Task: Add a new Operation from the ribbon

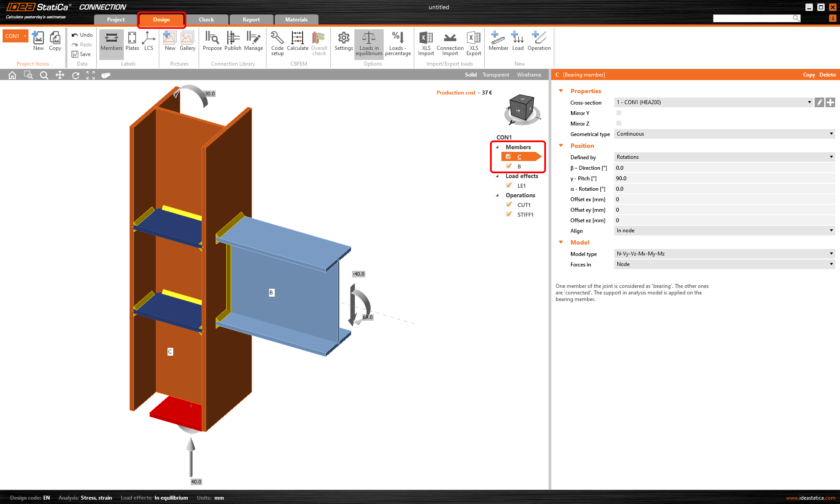Action: [x=539, y=43]
